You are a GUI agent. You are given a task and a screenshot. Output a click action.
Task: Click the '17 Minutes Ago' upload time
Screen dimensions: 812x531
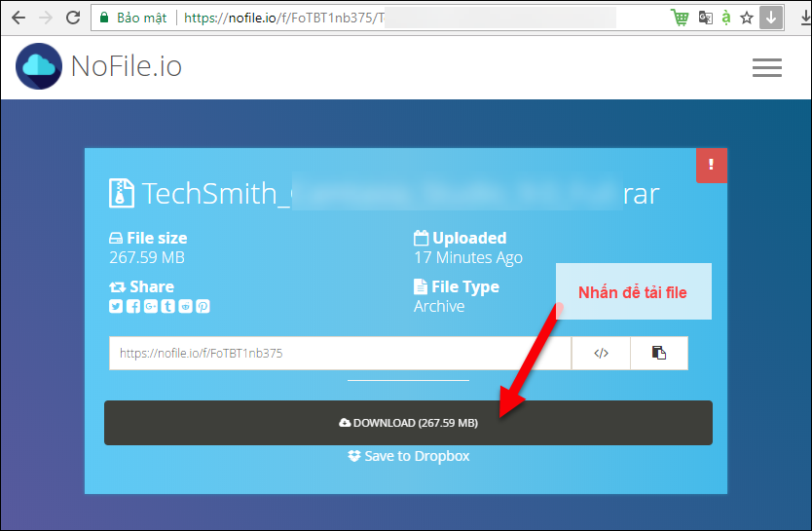coord(468,257)
